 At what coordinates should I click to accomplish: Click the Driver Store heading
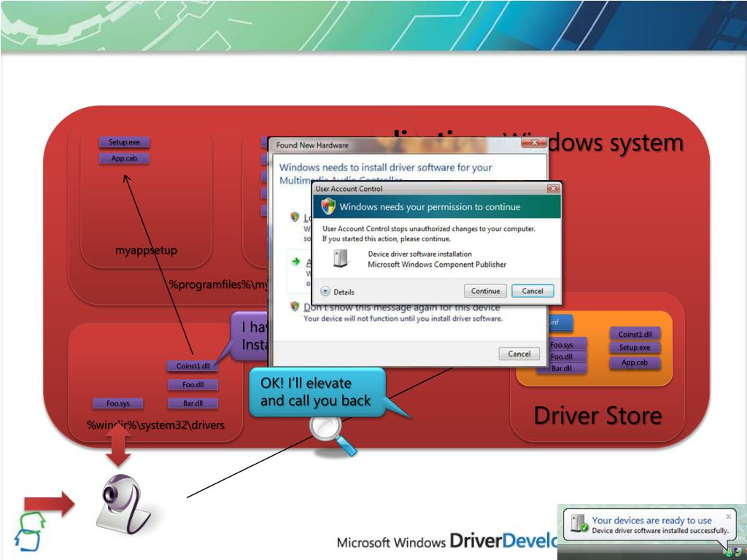[598, 416]
